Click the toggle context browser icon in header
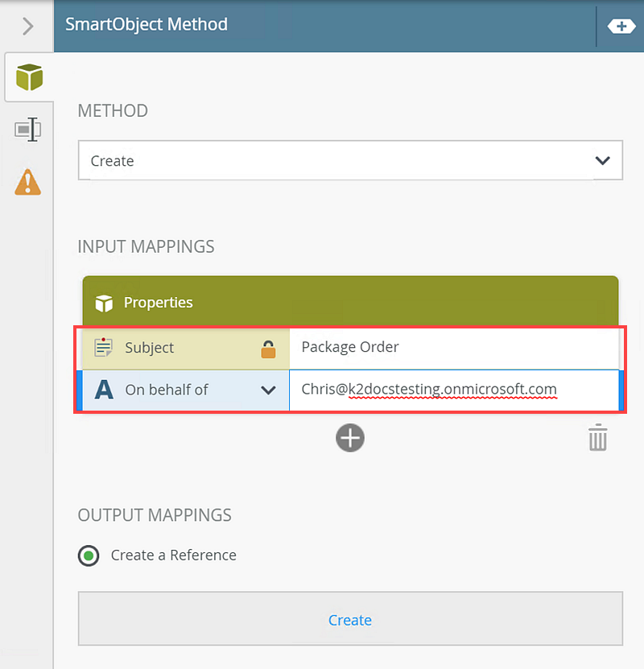The width and height of the screenshot is (644, 669). click(621, 26)
